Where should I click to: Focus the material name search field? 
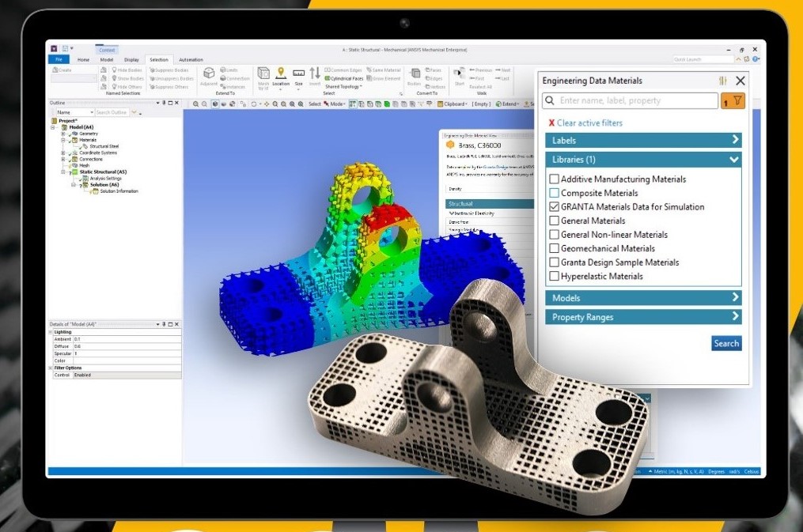click(630, 100)
